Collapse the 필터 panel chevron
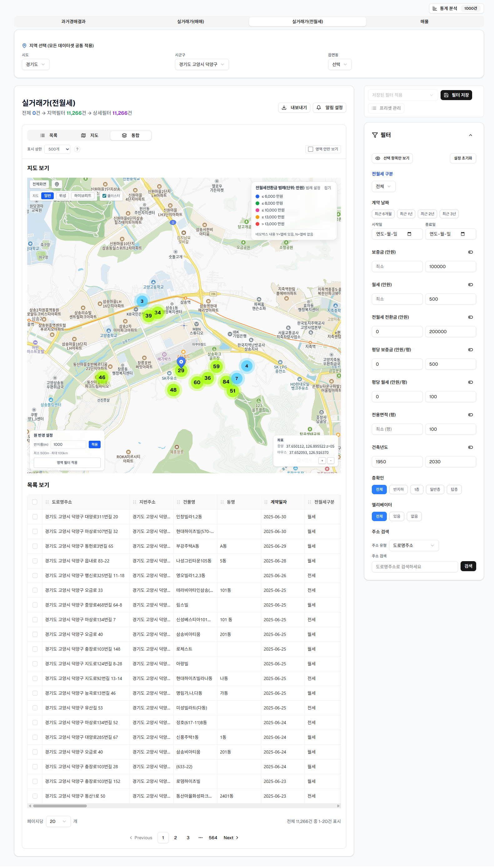 pyautogui.click(x=470, y=135)
